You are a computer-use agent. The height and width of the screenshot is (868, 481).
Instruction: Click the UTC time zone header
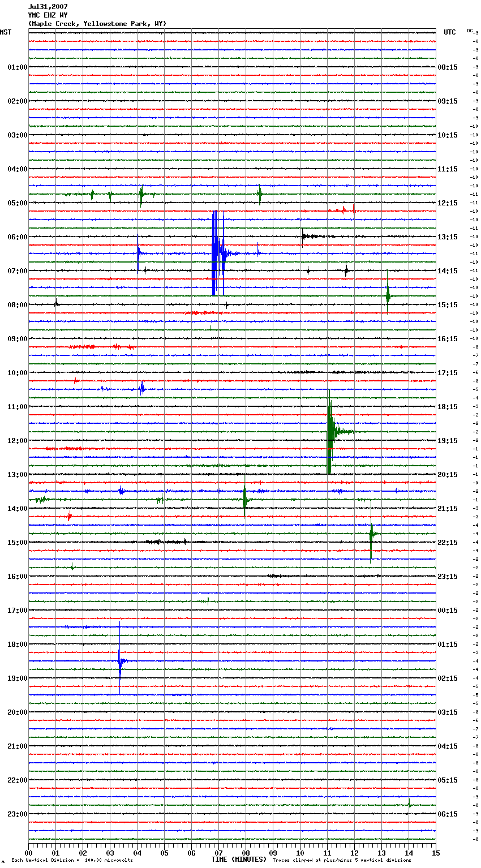(x=450, y=32)
